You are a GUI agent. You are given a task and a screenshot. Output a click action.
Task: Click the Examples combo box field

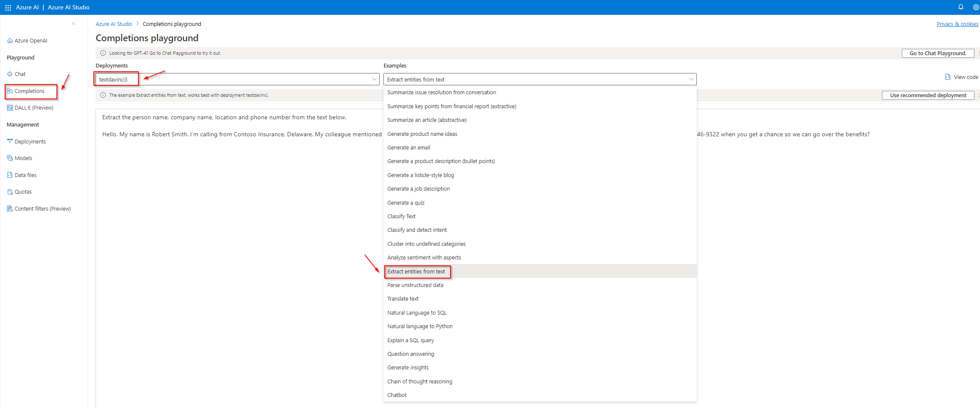click(x=540, y=79)
